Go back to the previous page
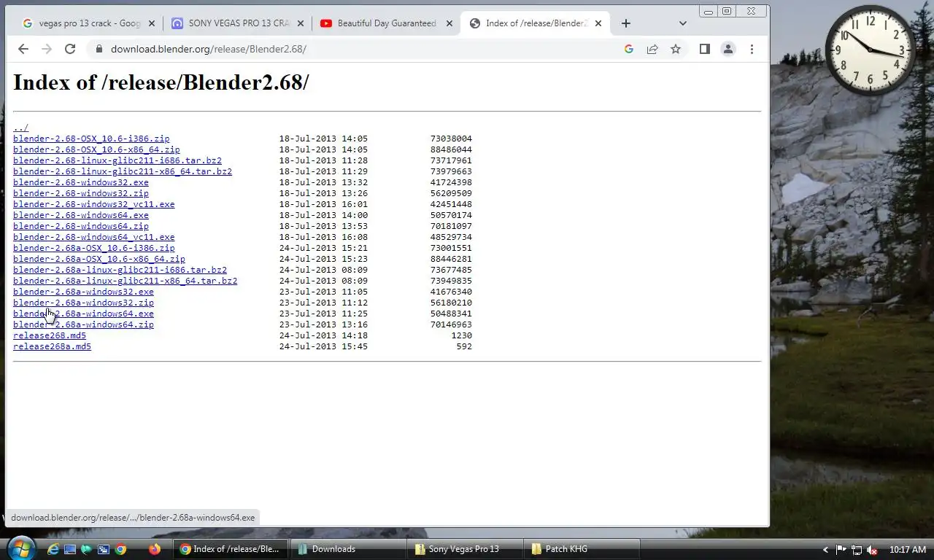This screenshot has width=934, height=560. 23,49
